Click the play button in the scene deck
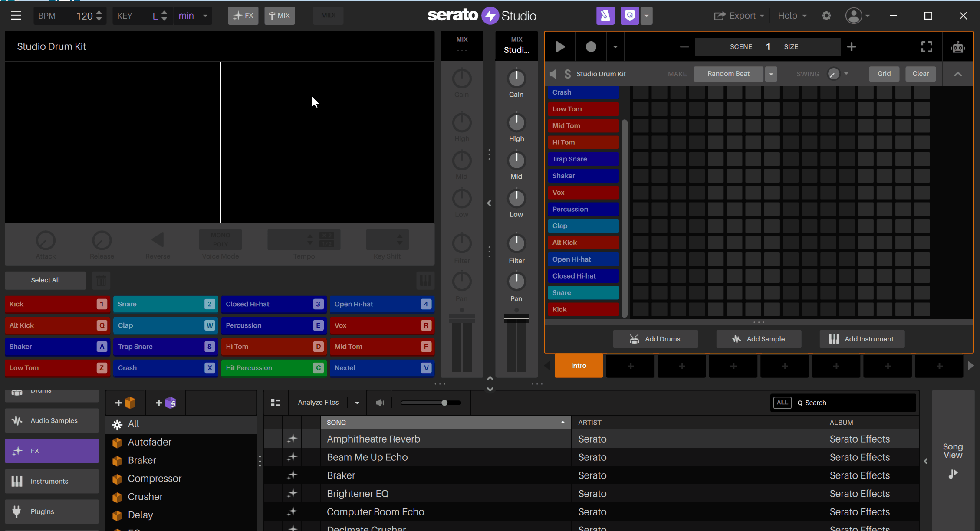This screenshot has width=980, height=531. click(x=560, y=46)
